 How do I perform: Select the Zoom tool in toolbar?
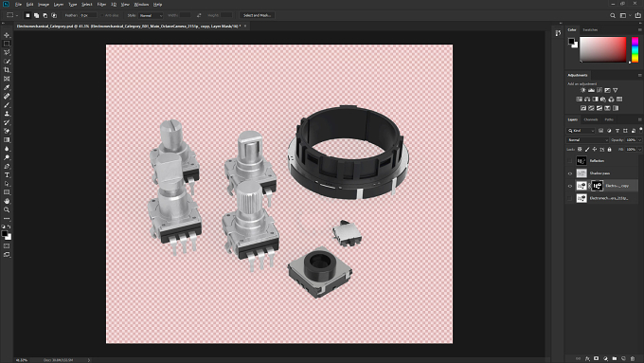(7, 209)
